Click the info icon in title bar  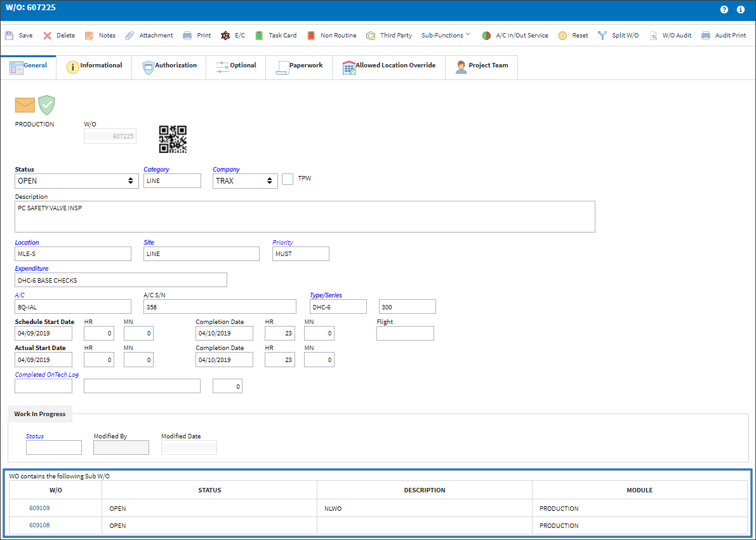pyautogui.click(x=741, y=9)
